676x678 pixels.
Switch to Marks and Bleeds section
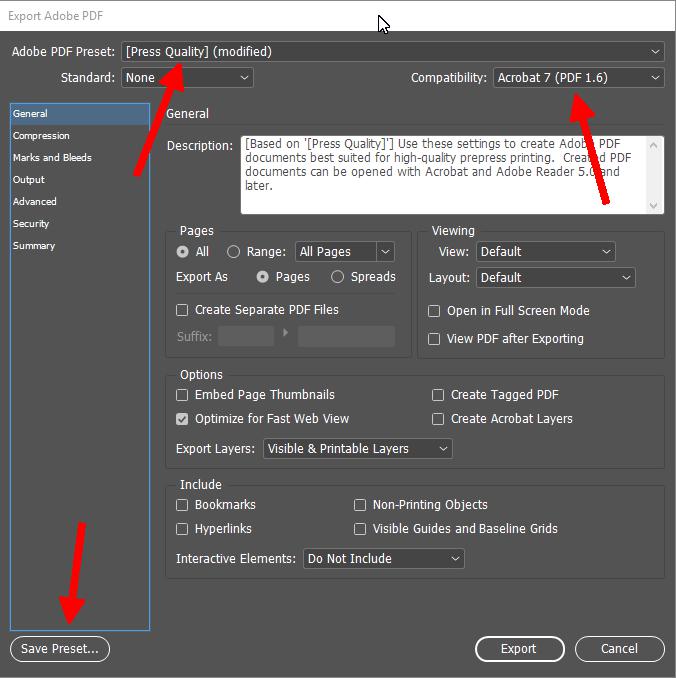click(x=52, y=158)
